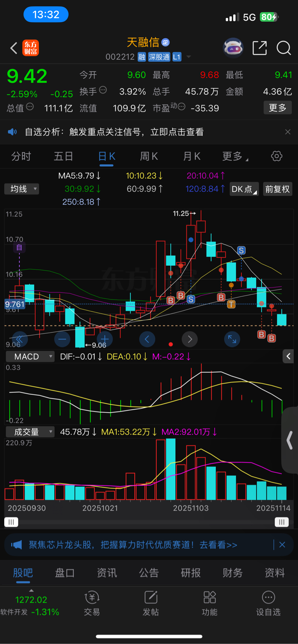Tap the 更多 button beside 金额
The image size is (298, 644).
(x=278, y=108)
